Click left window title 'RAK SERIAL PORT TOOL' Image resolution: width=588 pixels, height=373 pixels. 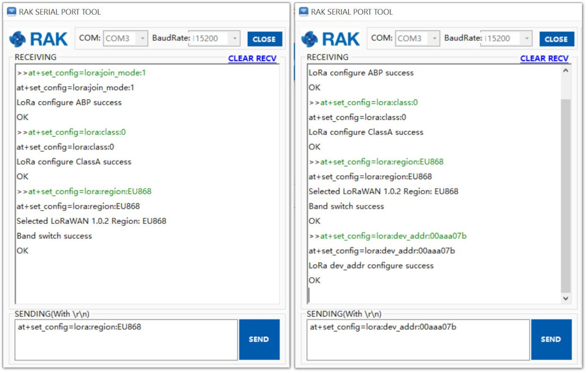(60, 12)
